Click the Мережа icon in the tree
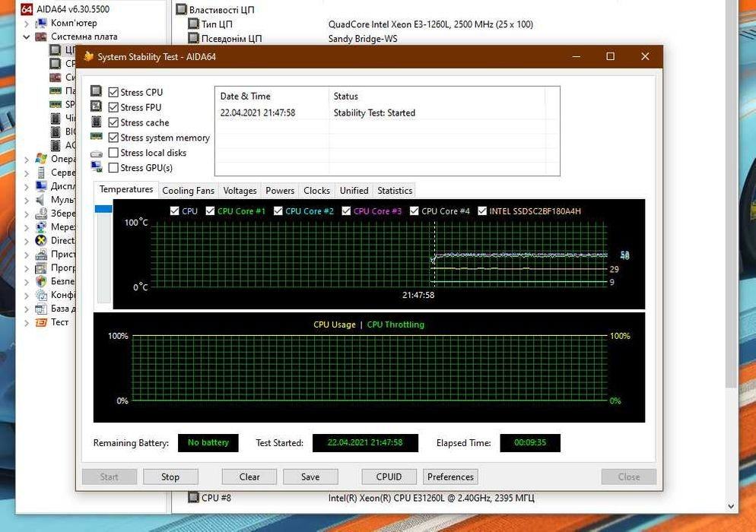The image size is (756, 532). click(42, 226)
